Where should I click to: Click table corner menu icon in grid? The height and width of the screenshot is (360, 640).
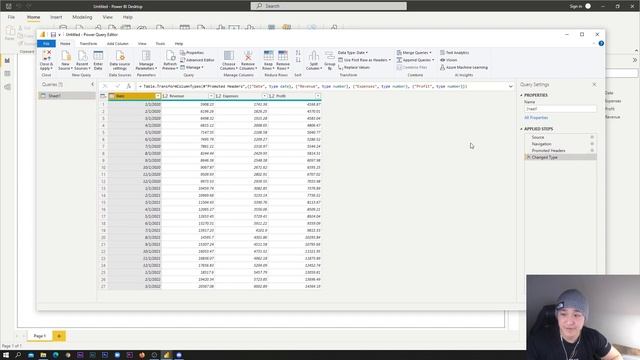(x=103, y=96)
